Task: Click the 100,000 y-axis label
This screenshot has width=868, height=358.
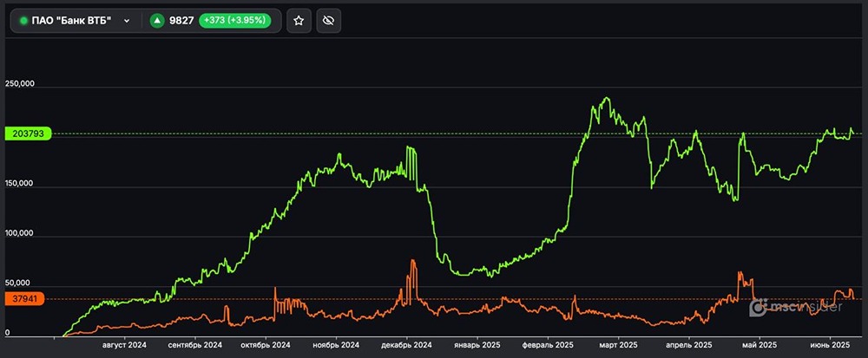Action: [x=19, y=234]
